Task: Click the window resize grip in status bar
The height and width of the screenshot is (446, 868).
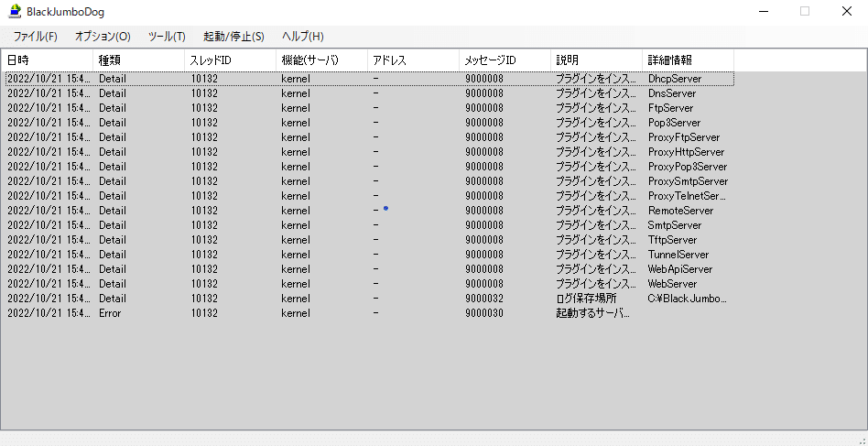Action: (862, 440)
